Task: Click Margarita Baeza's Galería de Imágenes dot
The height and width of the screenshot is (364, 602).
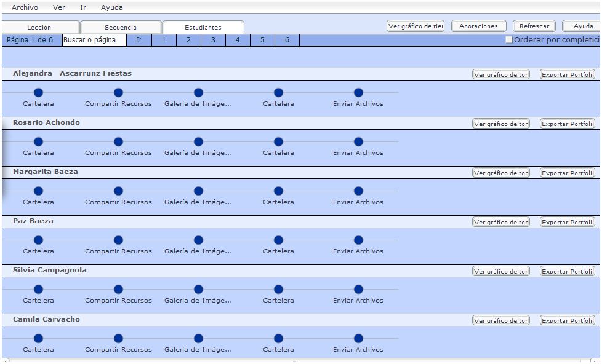Action: [x=198, y=191]
